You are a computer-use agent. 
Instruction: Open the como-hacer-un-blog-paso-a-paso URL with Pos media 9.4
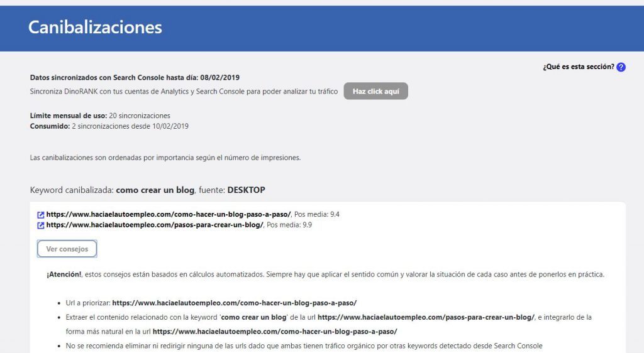(x=168, y=215)
